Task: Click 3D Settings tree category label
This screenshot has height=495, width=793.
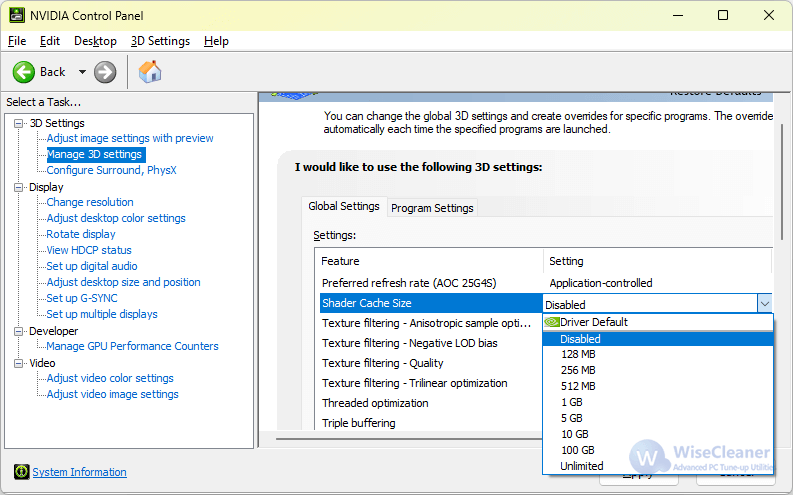Action: pyautogui.click(x=57, y=123)
